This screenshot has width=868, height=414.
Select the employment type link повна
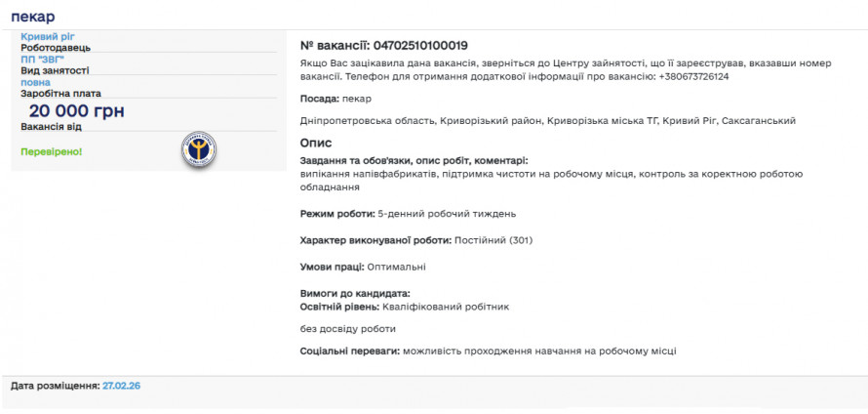pos(35,82)
